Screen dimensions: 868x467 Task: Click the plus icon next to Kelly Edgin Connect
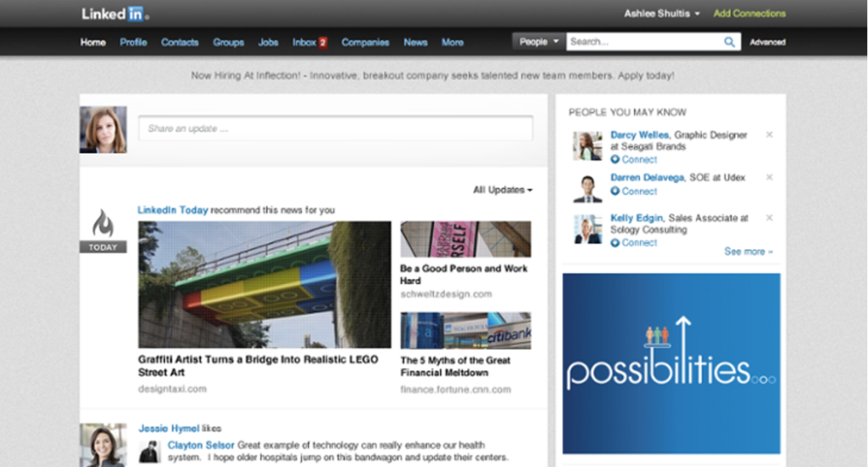point(615,243)
